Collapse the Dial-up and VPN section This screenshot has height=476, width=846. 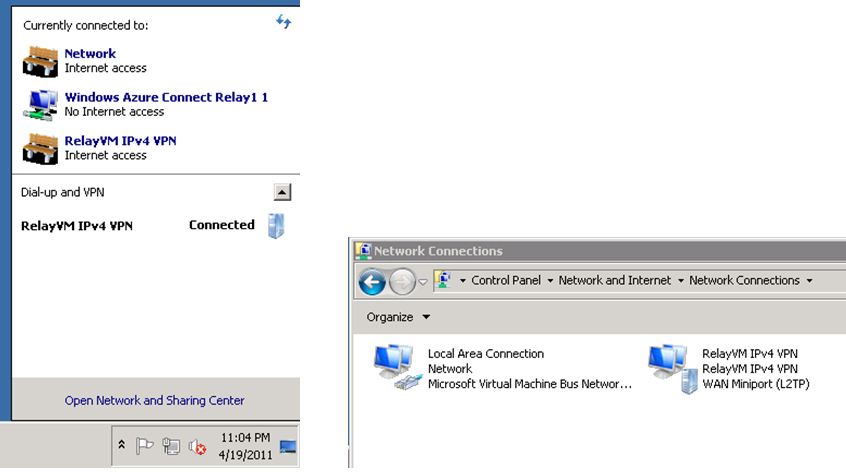pyautogui.click(x=282, y=192)
